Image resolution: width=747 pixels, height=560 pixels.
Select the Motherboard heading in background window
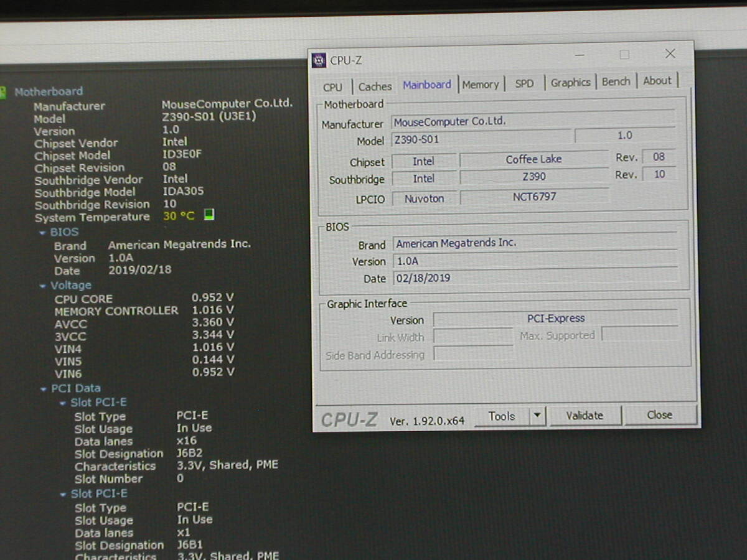49,91
